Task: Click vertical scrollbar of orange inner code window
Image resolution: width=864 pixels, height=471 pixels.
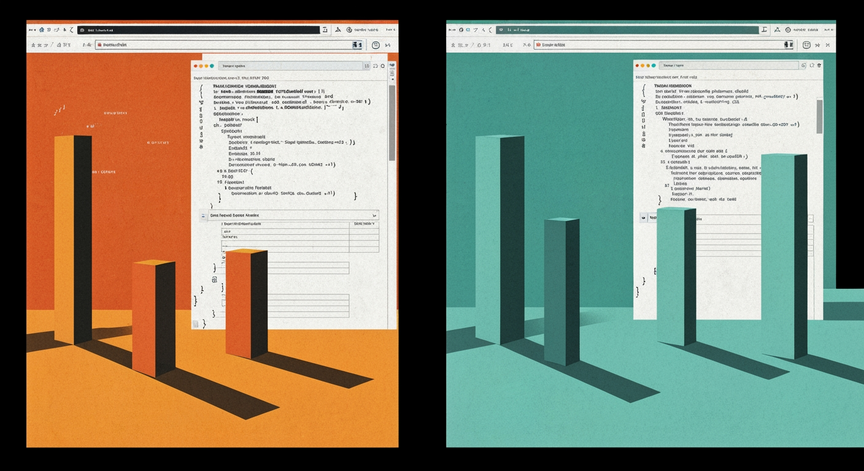Action: click(392, 122)
